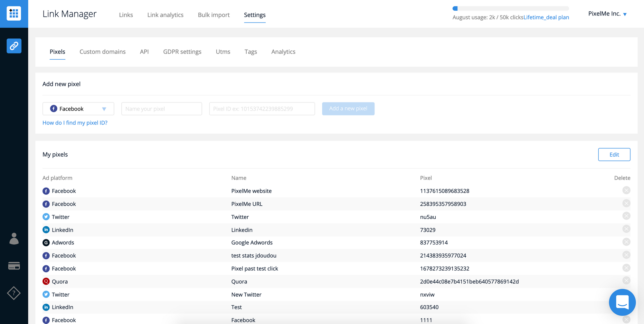Image resolution: width=644 pixels, height=324 pixels.
Task: Open the apps grid icon
Action: coord(14,14)
